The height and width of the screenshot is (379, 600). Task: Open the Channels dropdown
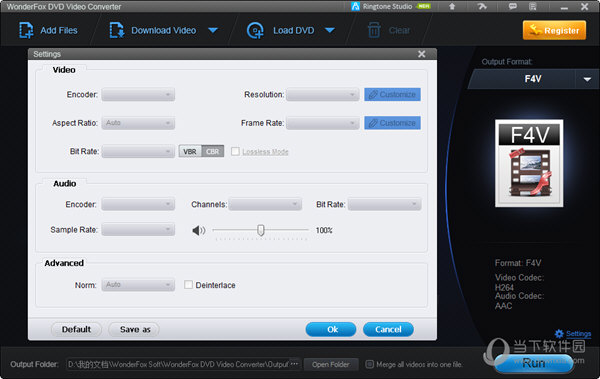tap(265, 204)
